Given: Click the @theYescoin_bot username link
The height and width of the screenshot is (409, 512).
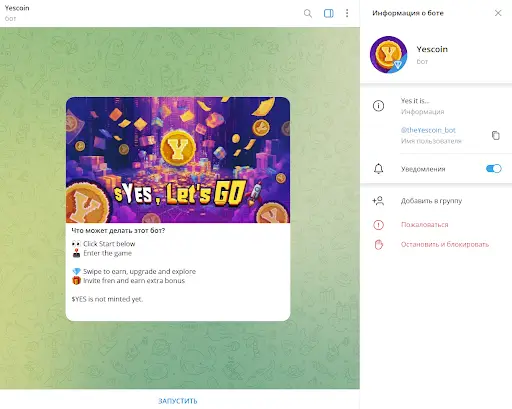Looking at the screenshot, I should click(428, 130).
